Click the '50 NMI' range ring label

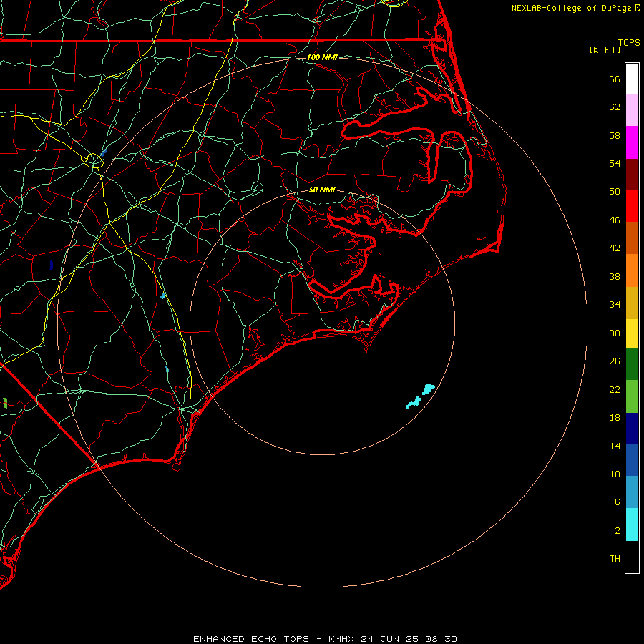[x=322, y=190]
